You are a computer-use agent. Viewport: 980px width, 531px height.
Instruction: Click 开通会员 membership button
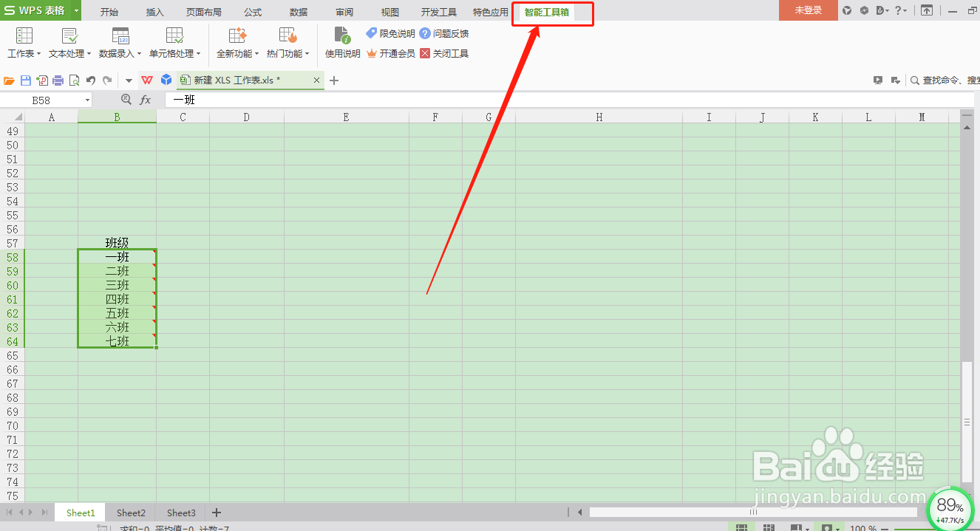tap(391, 53)
